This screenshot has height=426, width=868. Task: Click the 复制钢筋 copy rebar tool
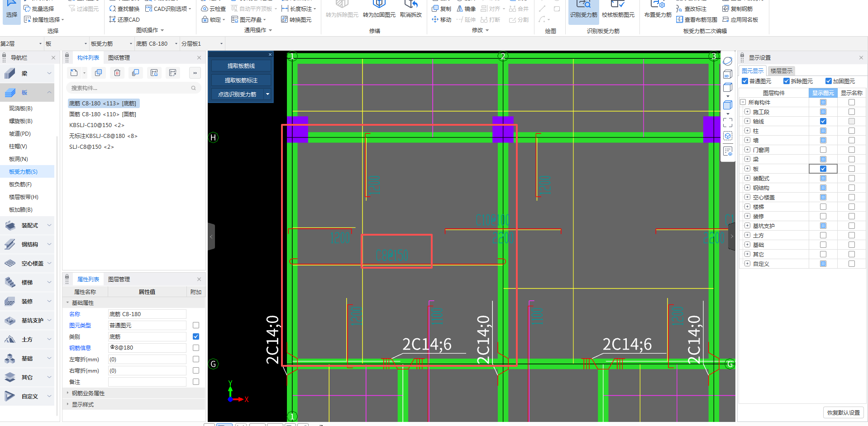click(738, 9)
